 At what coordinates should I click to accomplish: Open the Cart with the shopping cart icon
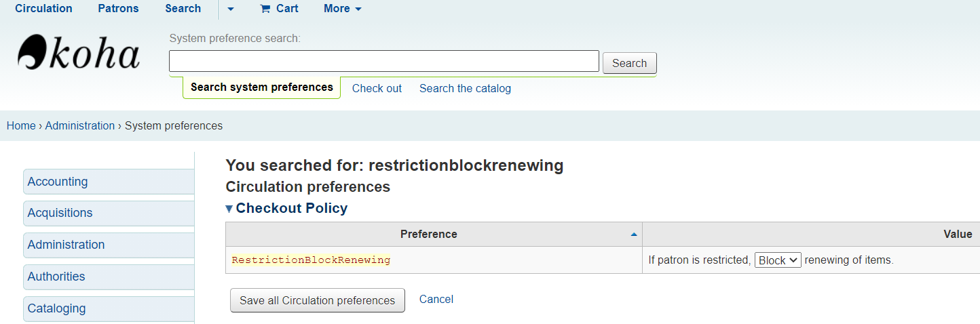click(279, 9)
